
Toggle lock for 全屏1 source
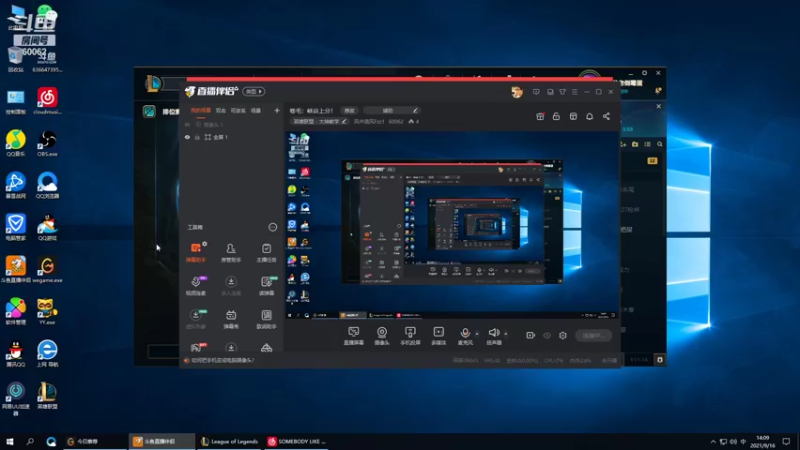click(197, 137)
